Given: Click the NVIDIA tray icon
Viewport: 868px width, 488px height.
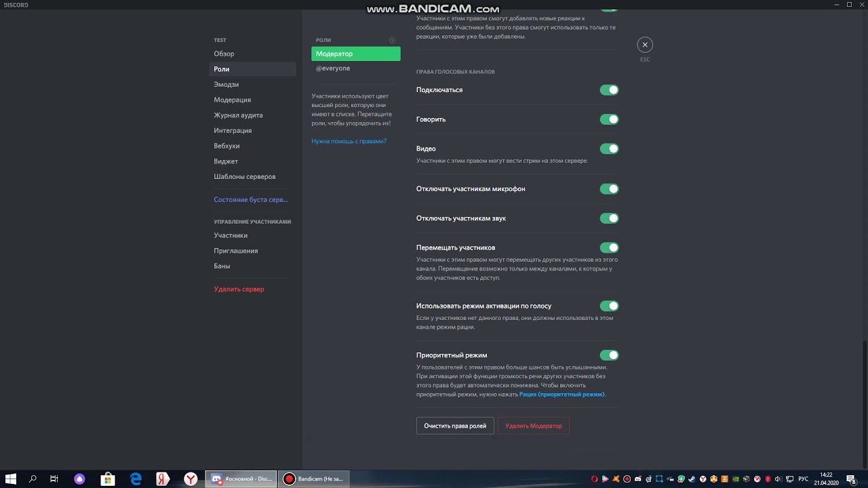Looking at the screenshot, I should click(x=736, y=479).
